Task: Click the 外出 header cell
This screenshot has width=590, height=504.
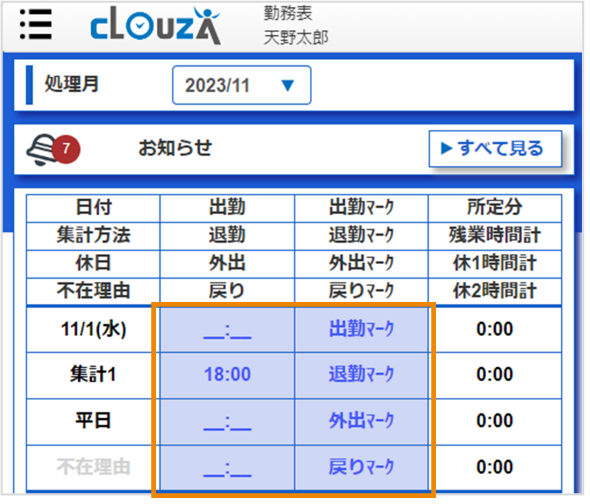Action: [227, 263]
